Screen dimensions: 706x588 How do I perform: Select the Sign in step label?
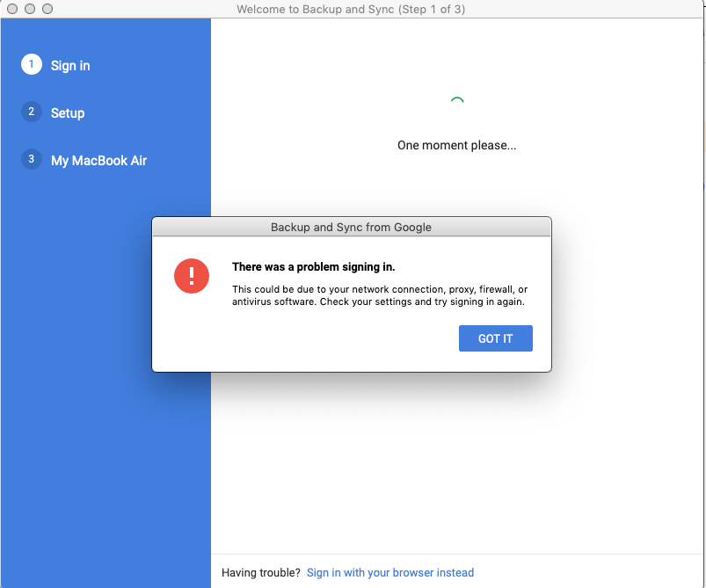point(70,66)
